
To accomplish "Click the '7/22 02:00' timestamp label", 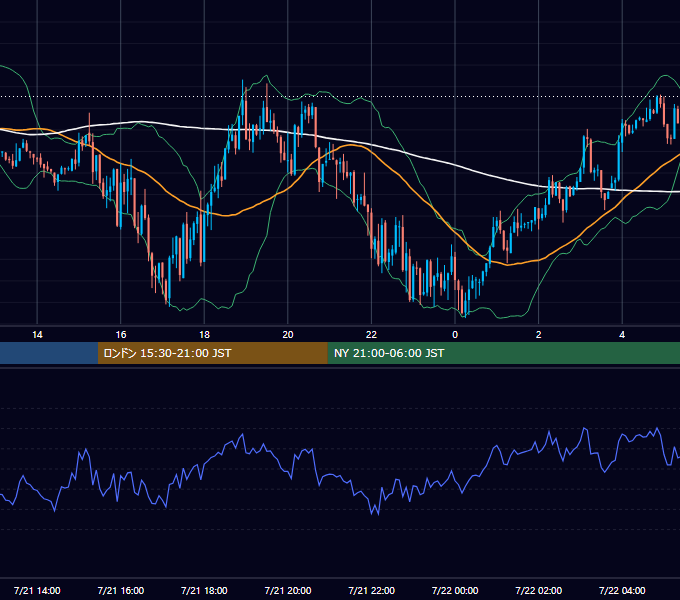I will (x=539, y=590).
